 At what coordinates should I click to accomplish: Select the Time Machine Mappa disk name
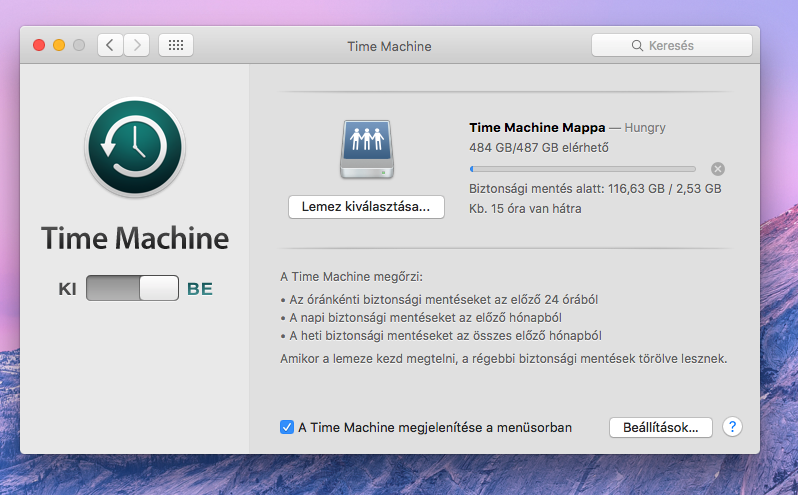tap(536, 127)
